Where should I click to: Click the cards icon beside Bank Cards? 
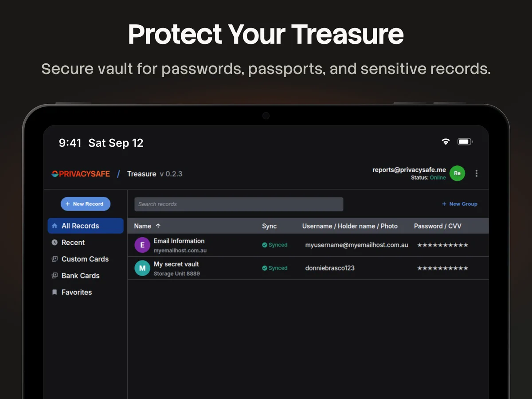click(x=55, y=275)
